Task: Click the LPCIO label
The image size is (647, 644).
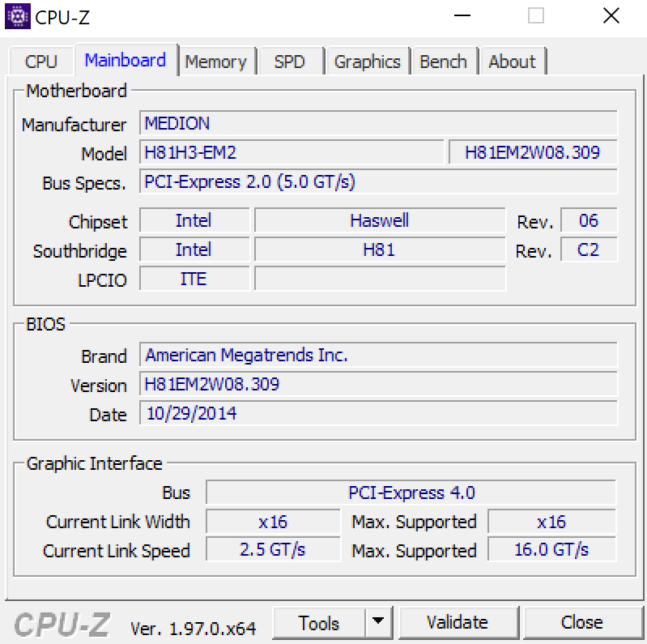Action: coord(102,280)
